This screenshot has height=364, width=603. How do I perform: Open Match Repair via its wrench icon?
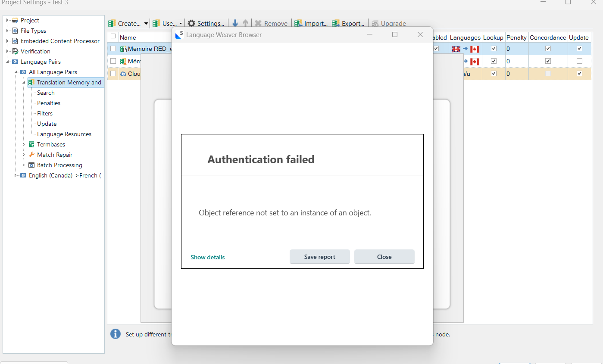coord(31,155)
